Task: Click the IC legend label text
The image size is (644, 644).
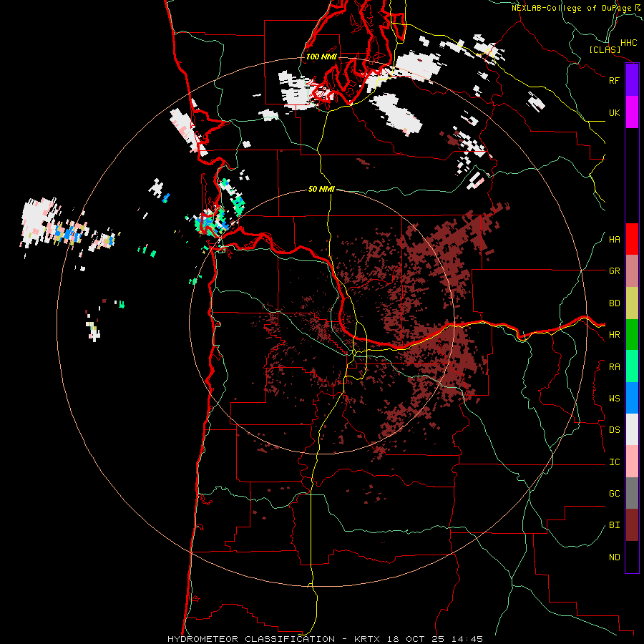Action: [x=615, y=462]
